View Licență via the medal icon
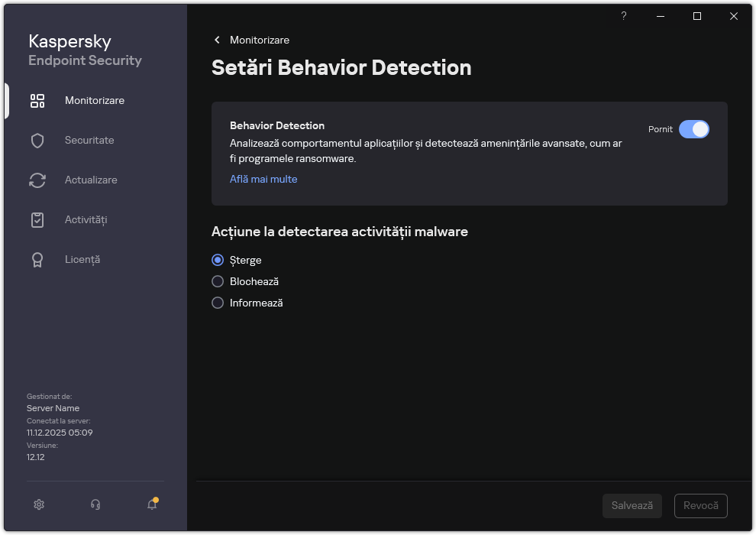Viewport: 756px width, 535px height. click(37, 259)
